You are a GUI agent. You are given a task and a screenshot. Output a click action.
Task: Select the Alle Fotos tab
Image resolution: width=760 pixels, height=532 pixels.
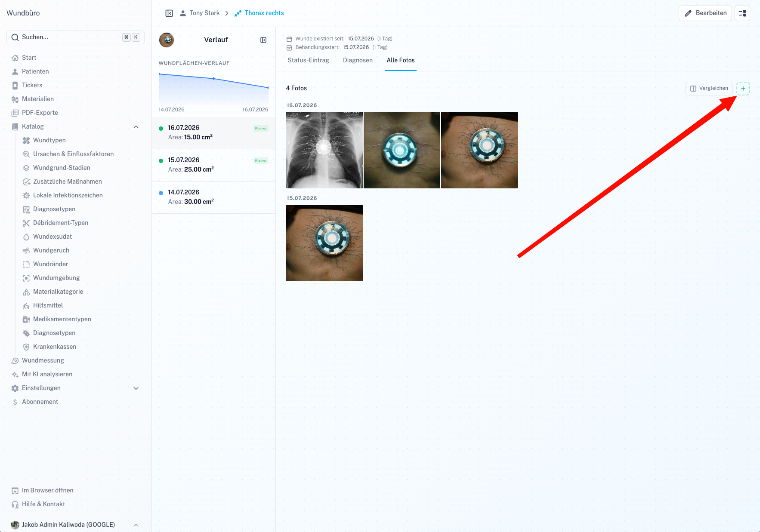(401, 60)
